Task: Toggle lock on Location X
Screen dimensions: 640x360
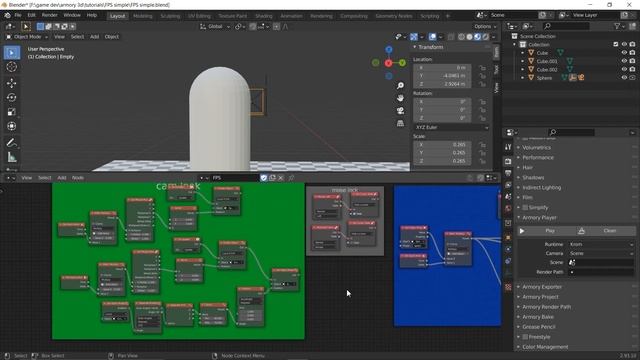Action: 483,68
